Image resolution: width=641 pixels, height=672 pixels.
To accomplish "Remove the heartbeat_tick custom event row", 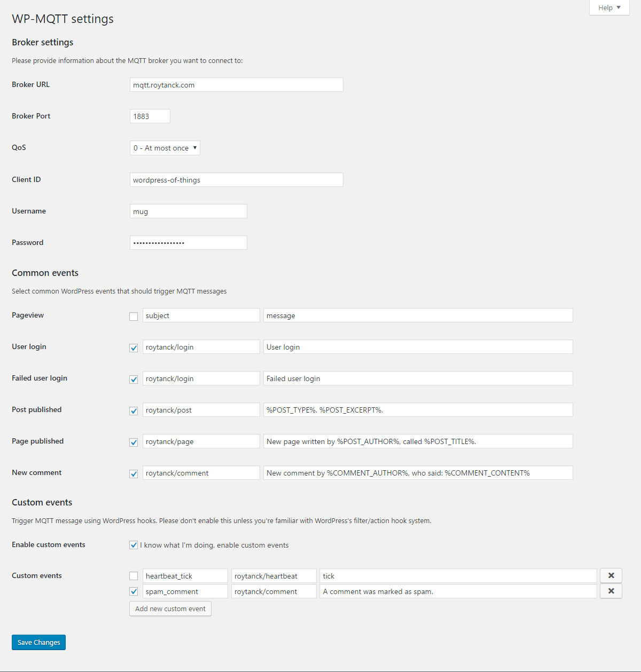I will coord(611,575).
